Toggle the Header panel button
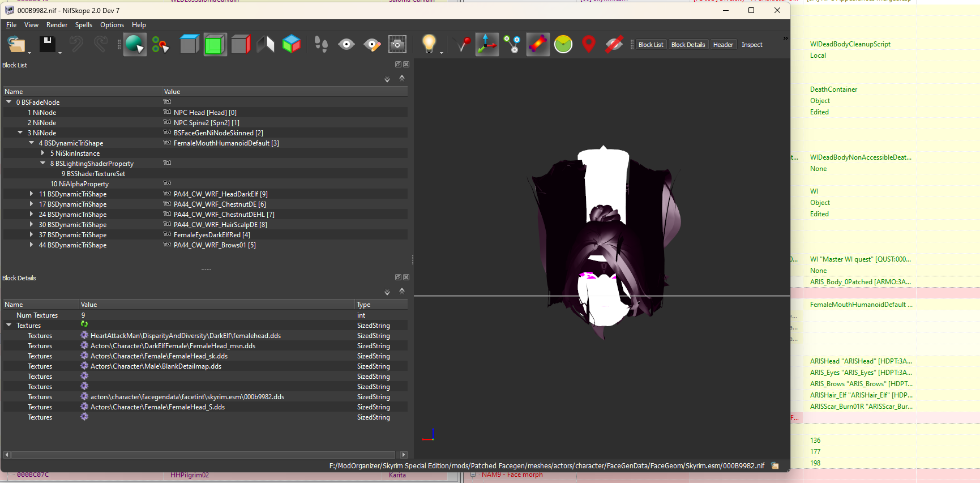Viewport: 980px width, 483px height. point(723,45)
